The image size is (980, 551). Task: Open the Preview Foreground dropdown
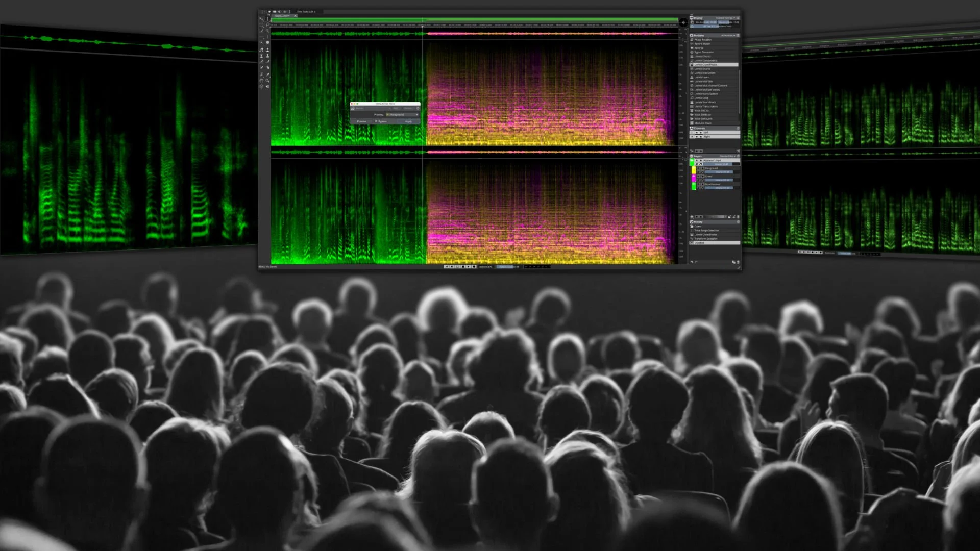point(402,115)
